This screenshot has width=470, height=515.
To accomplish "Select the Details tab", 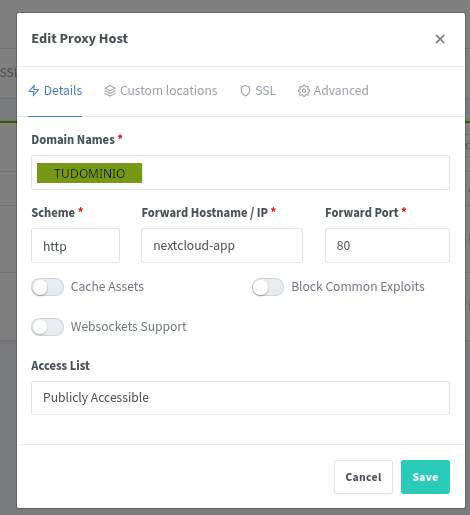I will [55, 91].
